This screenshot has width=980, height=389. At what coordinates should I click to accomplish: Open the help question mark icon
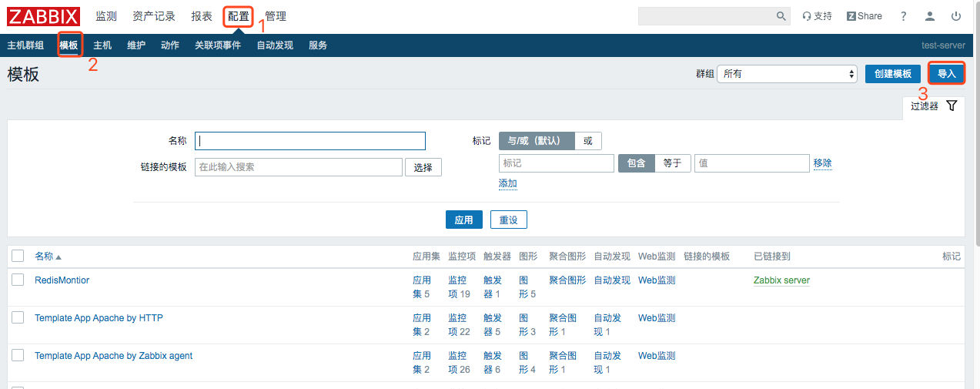tap(904, 16)
